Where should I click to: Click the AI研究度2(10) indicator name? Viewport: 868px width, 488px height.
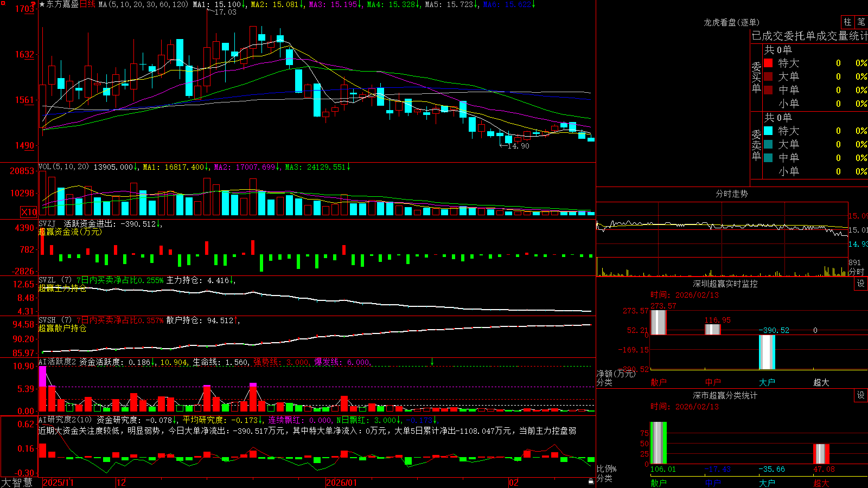[65, 420]
